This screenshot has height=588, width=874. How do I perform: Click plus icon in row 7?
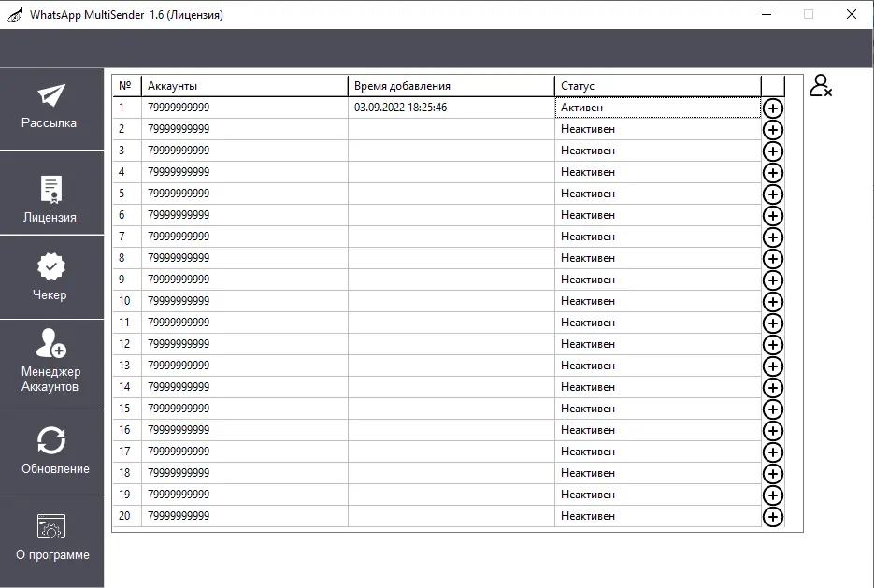772,237
